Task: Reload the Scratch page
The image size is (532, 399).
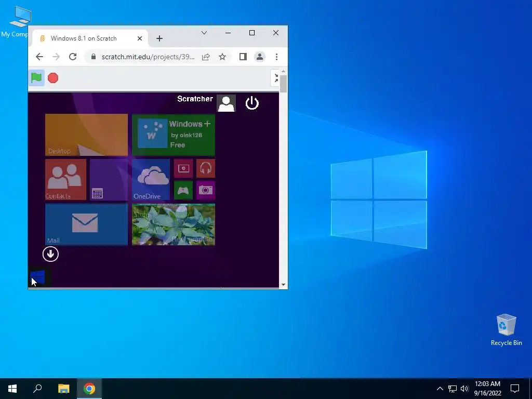Action: (x=73, y=57)
